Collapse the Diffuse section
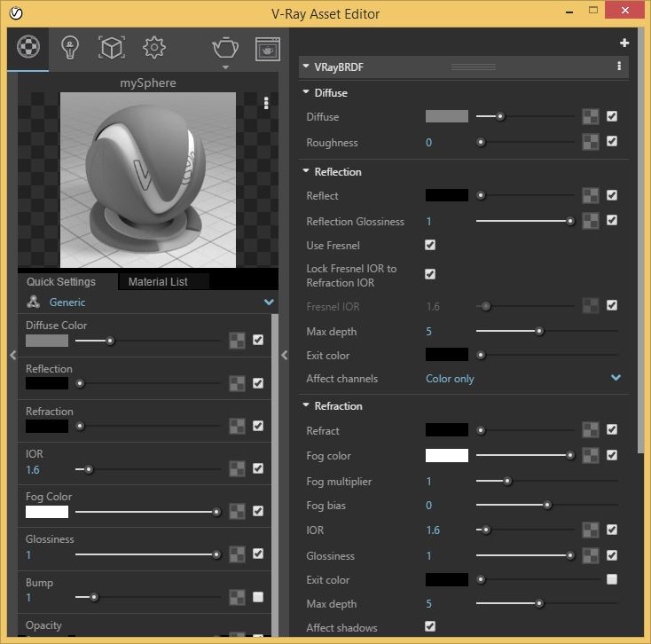Viewport: 651px width, 644px height. click(x=306, y=91)
